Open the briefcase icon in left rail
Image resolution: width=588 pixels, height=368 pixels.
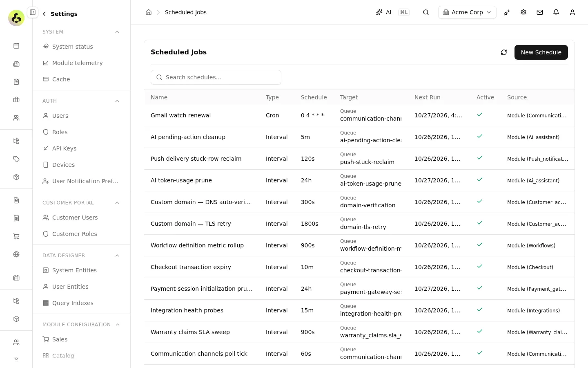pyautogui.click(x=16, y=100)
